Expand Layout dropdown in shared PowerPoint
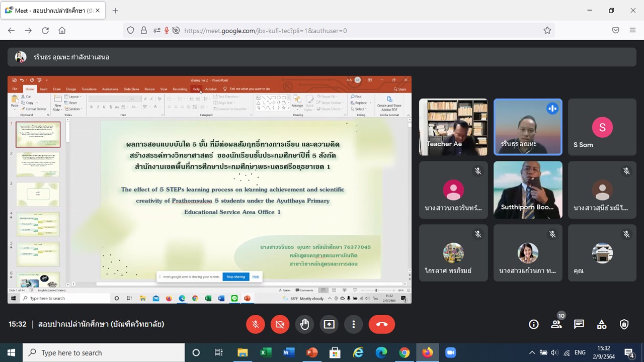 73,97
